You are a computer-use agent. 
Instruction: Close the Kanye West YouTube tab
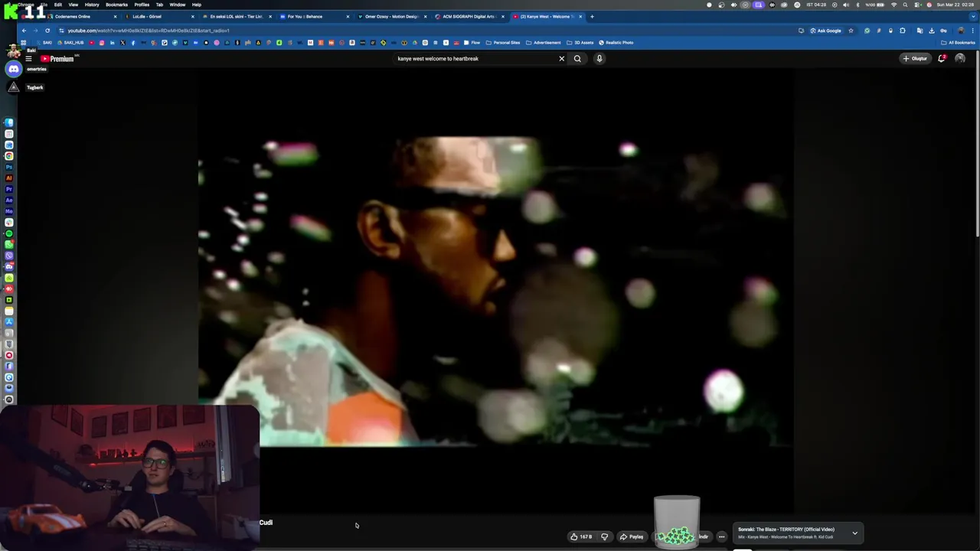click(580, 16)
